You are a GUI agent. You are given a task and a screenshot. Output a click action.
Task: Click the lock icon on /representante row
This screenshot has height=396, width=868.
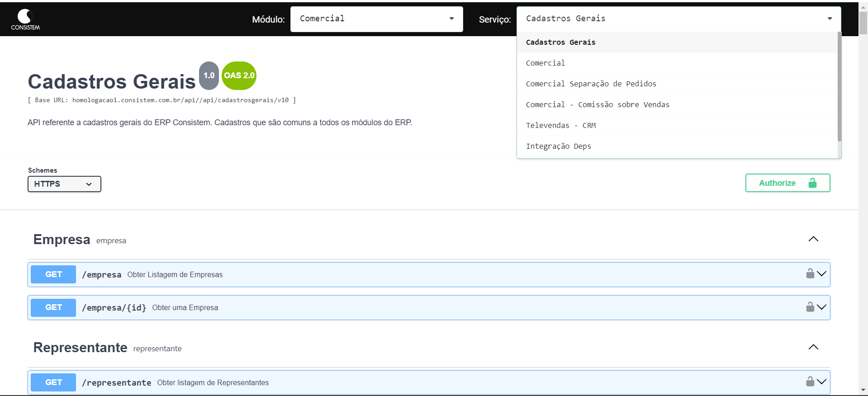810,382
